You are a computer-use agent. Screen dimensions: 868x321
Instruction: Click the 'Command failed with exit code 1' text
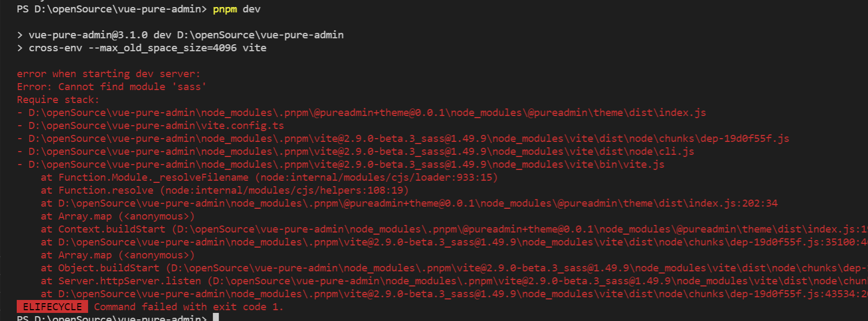point(189,307)
